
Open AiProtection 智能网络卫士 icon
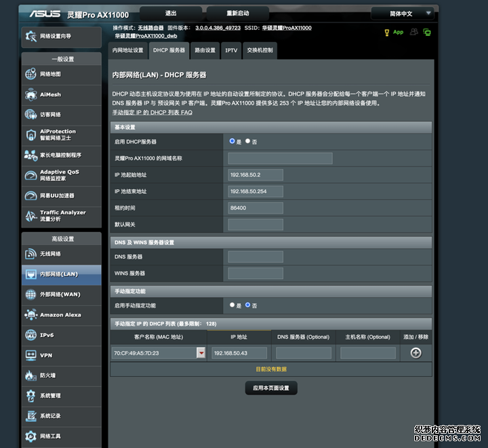click(30, 135)
